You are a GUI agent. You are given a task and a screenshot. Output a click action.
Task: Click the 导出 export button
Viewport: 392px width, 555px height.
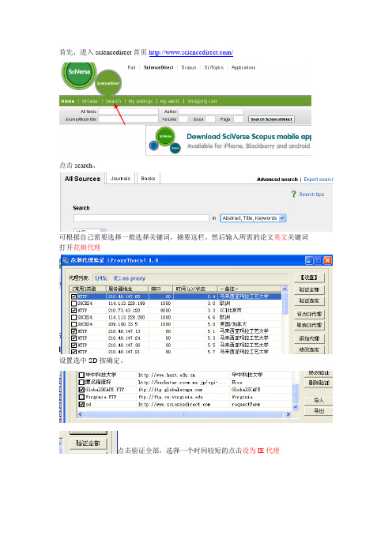(x=318, y=411)
